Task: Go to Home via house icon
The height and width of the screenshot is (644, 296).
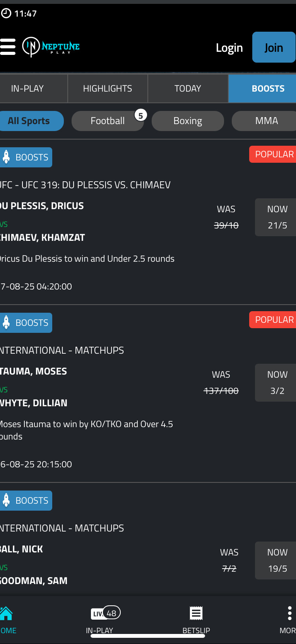Action: [x=7, y=613]
